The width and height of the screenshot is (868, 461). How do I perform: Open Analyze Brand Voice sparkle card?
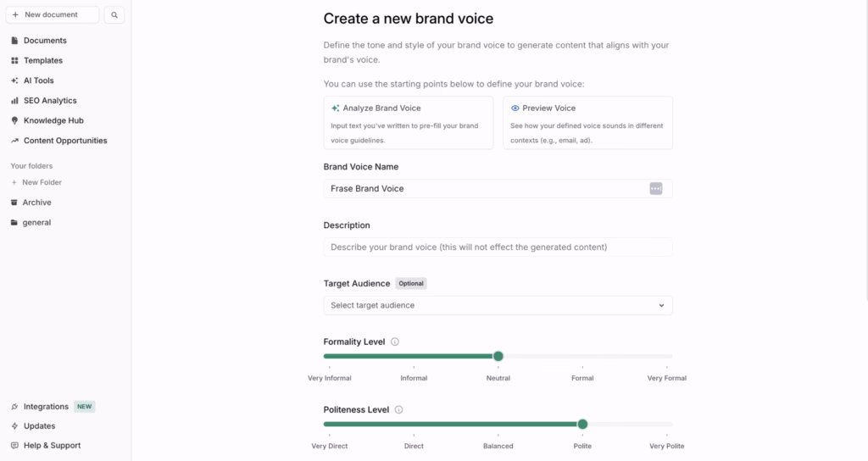(408, 122)
